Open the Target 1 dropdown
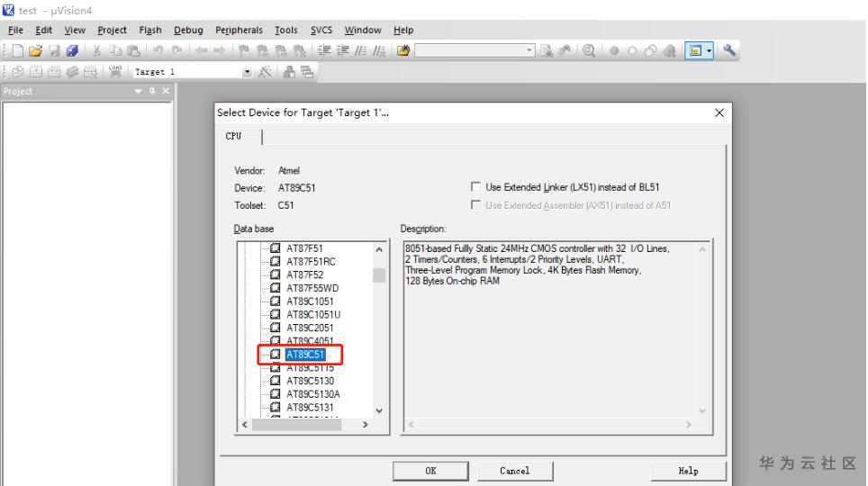The image size is (868, 486). pyautogui.click(x=247, y=72)
